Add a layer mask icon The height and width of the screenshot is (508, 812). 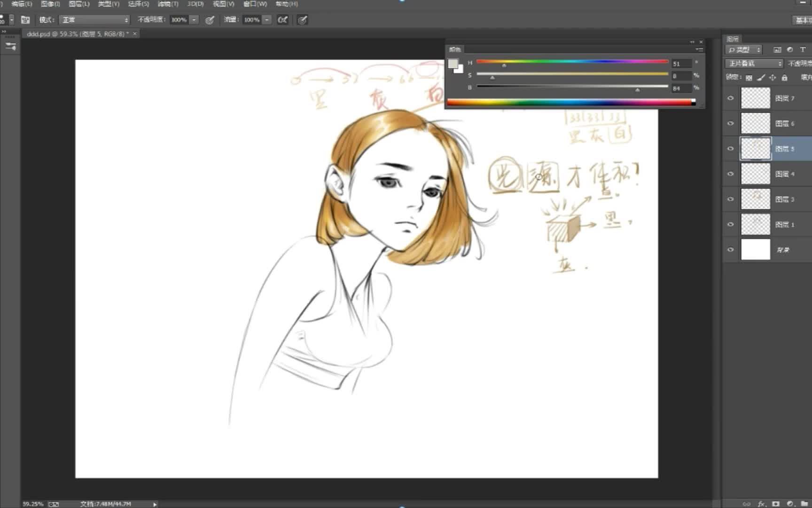click(x=776, y=504)
